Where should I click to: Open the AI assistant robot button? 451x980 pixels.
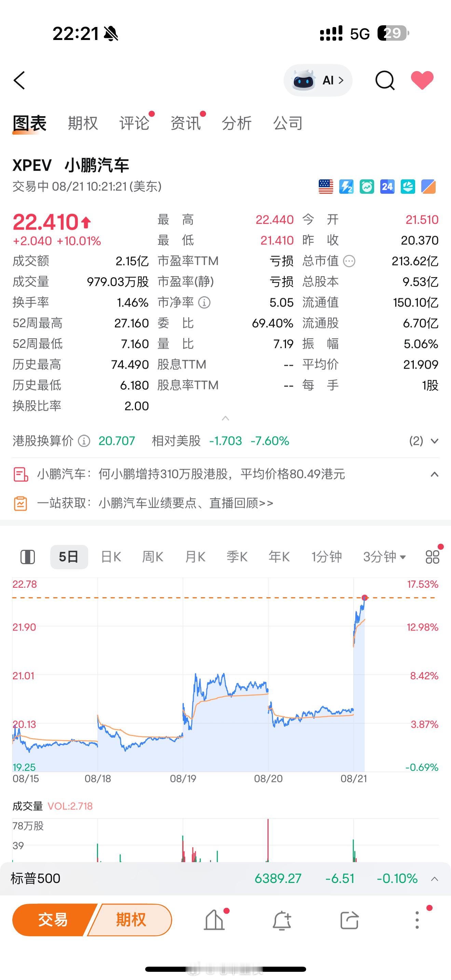pyautogui.click(x=318, y=80)
